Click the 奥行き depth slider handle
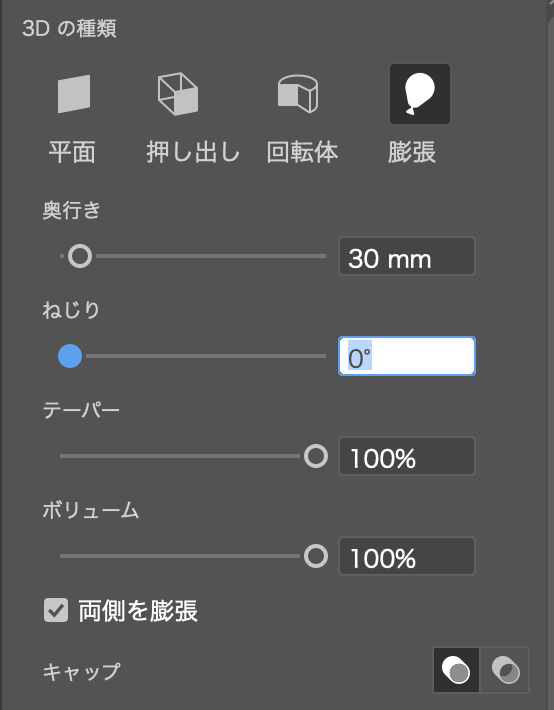 click(80, 256)
